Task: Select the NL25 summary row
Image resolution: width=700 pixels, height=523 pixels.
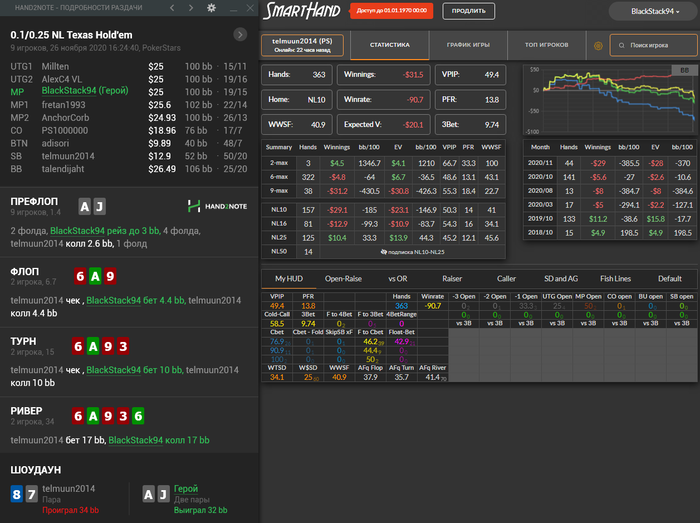Action: pos(383,238)
